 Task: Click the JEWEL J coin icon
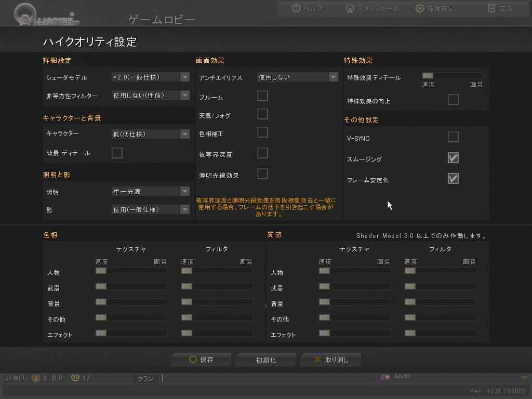(x=36, y=378)
